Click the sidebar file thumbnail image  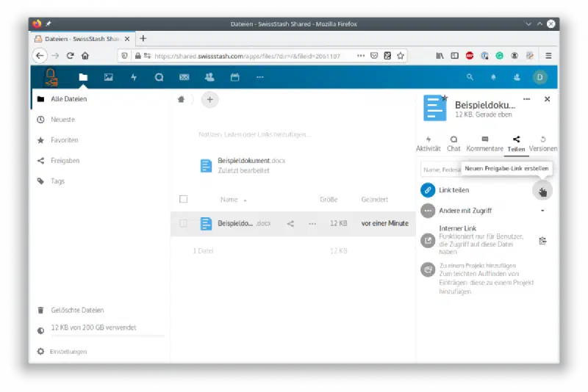tap(434, 108)
